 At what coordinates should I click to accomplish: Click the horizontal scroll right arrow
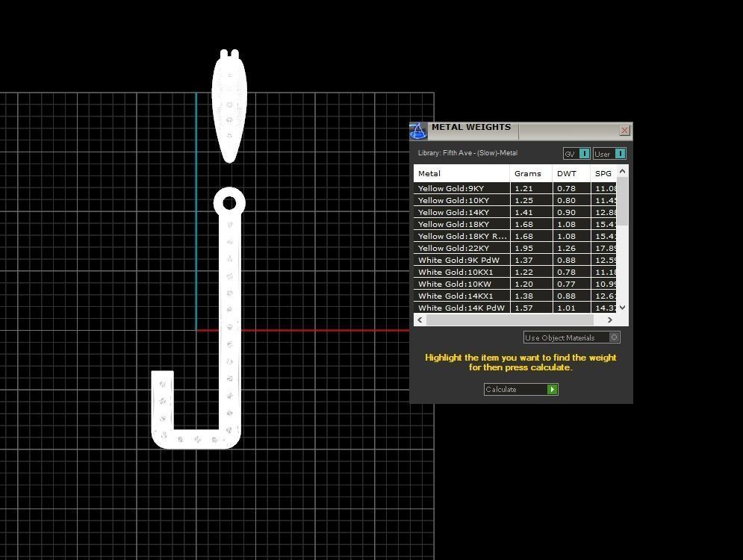pos(610,320)
